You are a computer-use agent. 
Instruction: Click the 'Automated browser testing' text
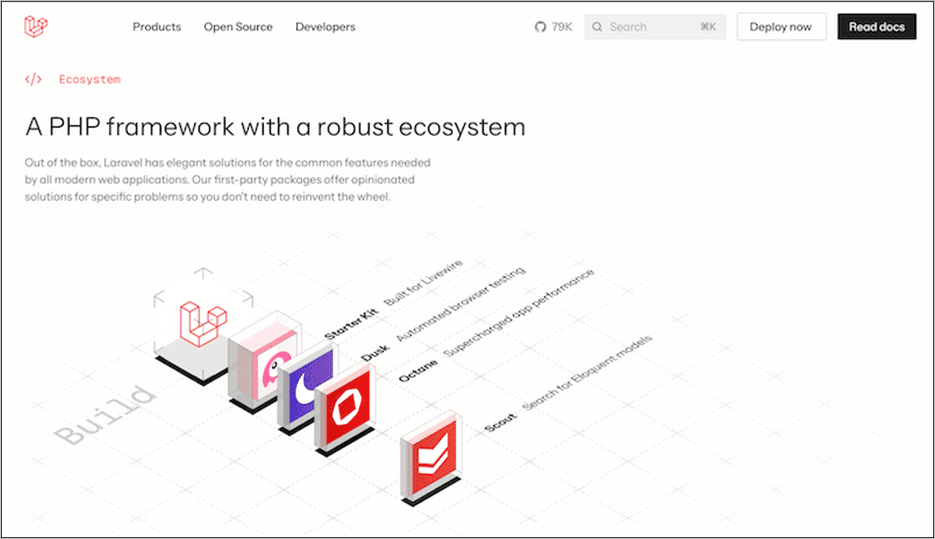[461, 304]
